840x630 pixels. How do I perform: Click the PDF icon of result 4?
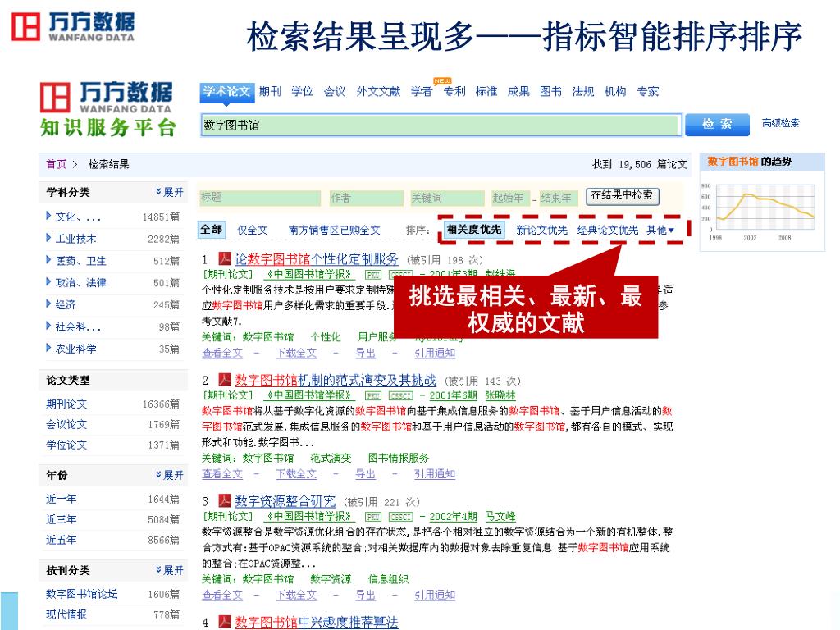[225, 622]
